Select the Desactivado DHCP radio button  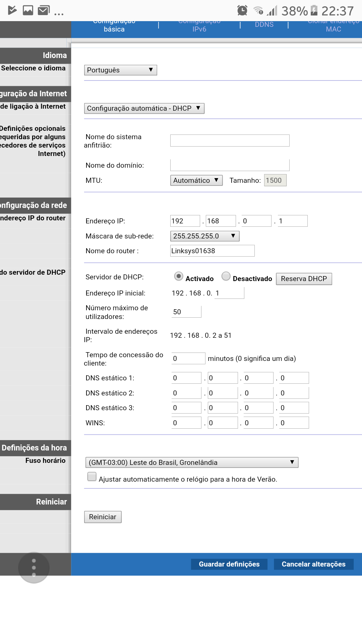click(226, 276)
